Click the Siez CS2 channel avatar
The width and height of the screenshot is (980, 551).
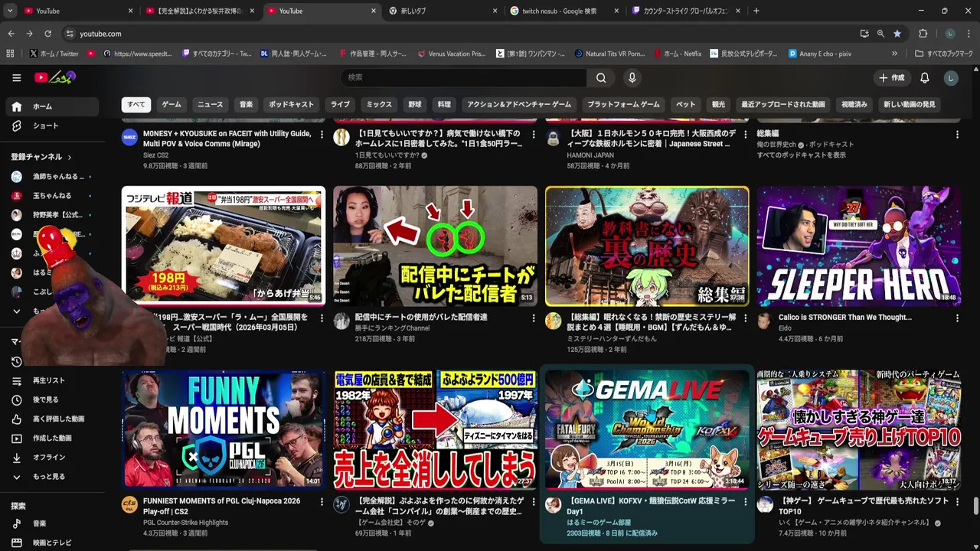(x=129, y=138)
